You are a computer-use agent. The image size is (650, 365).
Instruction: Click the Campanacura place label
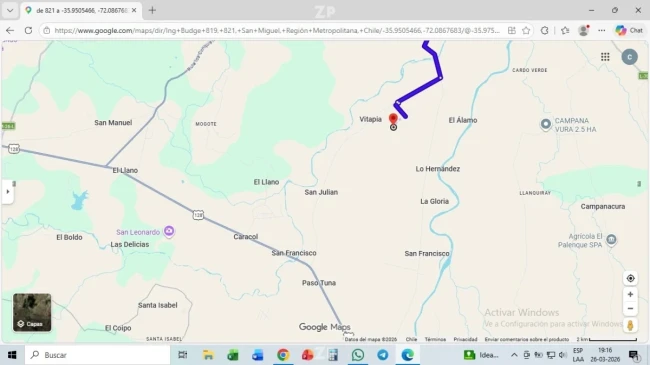pos(603,207)
